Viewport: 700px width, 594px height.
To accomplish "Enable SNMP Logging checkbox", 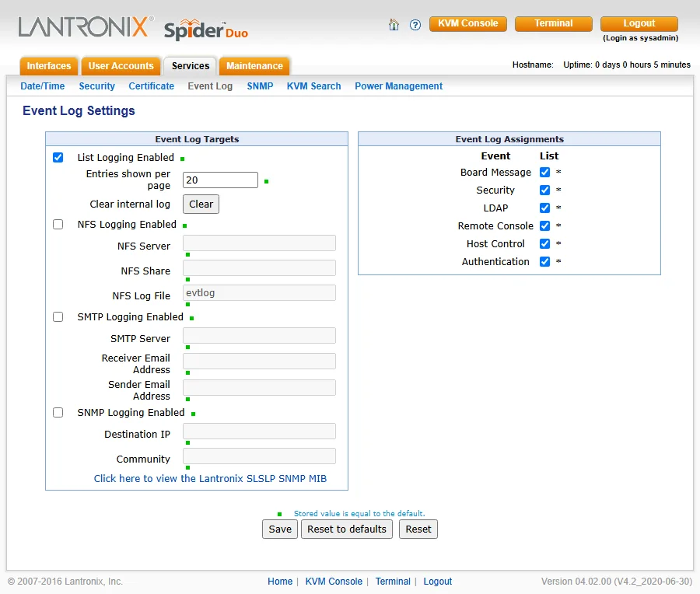I will pyautogui.click(x=58, y=412).
